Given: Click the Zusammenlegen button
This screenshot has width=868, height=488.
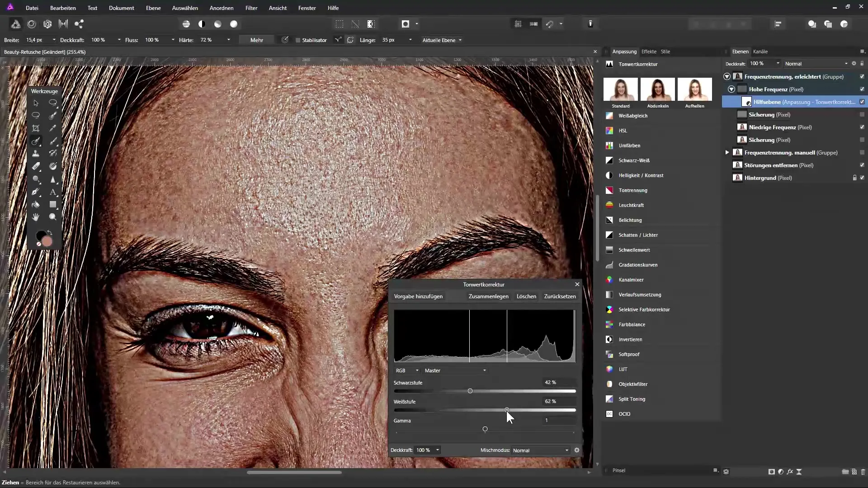Looking at the screenshot, I should click(x=488, y=296).
